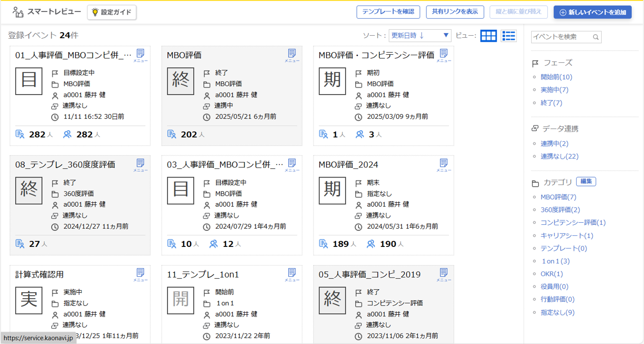Click the 共有リンクを表示 button
The width and height of the screenshot is (644, 344).
pos(455,12)
